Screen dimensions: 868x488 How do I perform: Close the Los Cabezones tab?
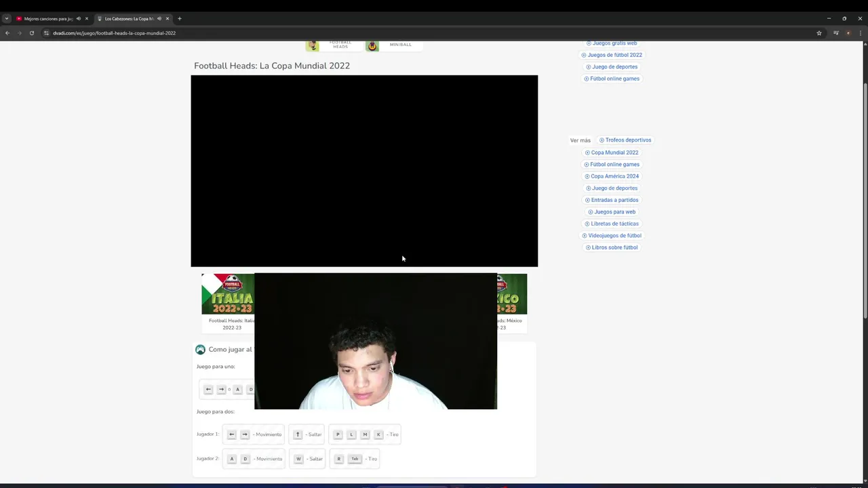pyautogui.click(x=167, y=18)
